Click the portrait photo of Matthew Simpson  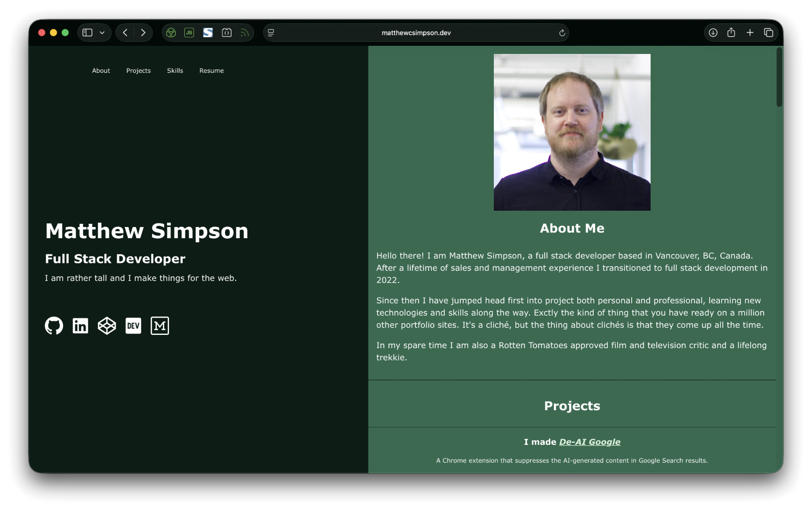572,132
